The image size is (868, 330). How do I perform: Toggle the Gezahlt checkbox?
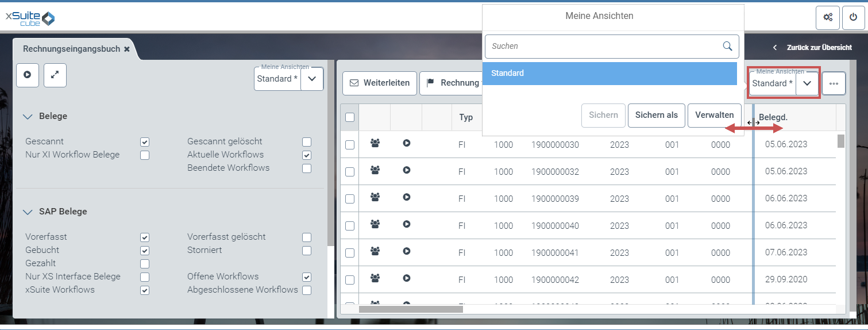tap(145, 264)
